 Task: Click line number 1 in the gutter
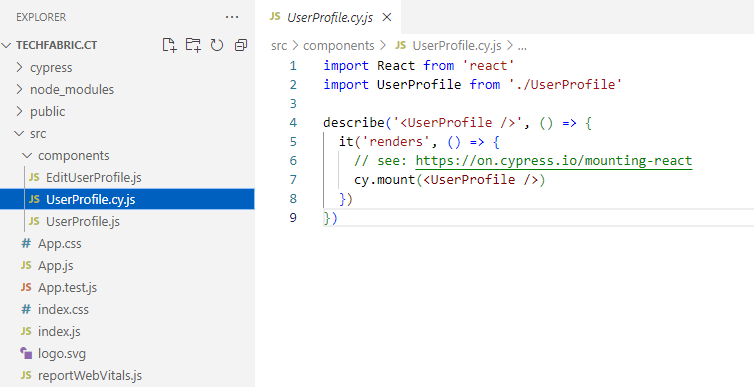coord(293,65)
